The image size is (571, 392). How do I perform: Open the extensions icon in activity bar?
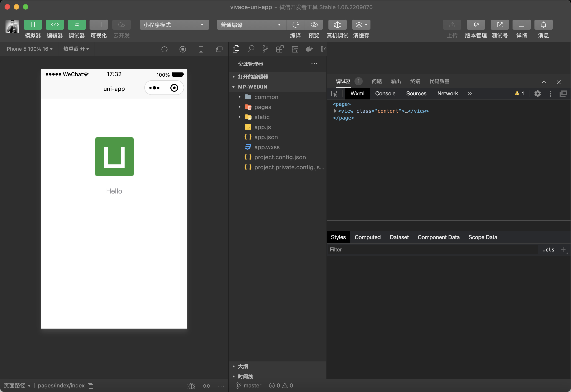pyautogui.click(x=280, y=49)
